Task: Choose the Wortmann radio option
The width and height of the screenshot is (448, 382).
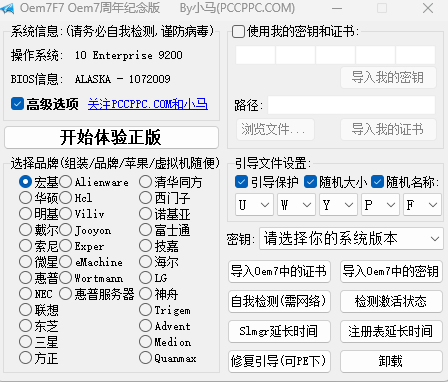Action: (66, 278)
